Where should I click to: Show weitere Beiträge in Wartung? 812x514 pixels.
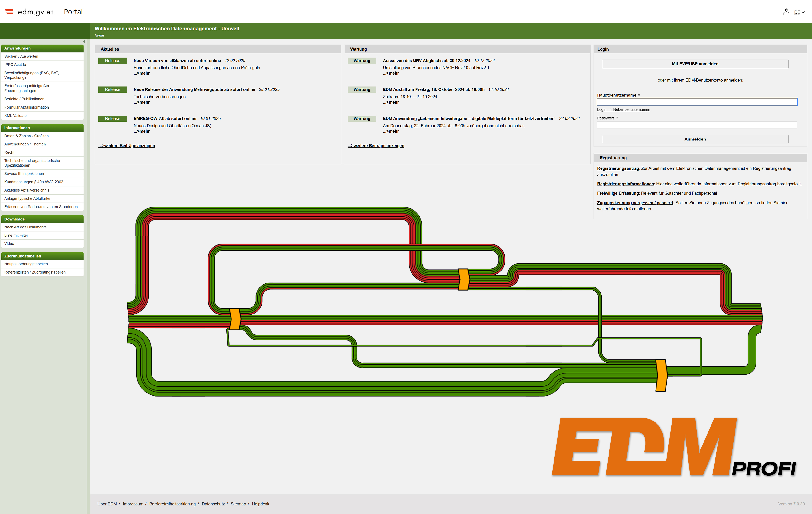pos(376,146)
